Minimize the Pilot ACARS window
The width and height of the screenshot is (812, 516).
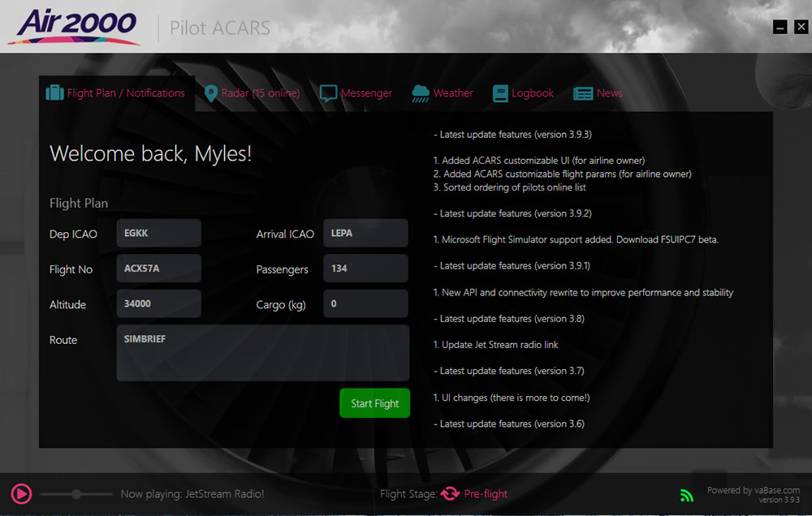780,27
